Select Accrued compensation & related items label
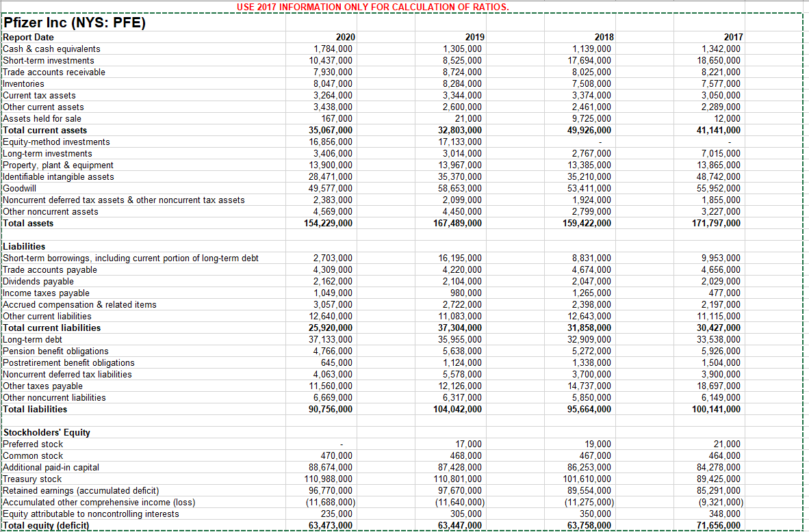This screenshot has width=809, height=532. 79,305
